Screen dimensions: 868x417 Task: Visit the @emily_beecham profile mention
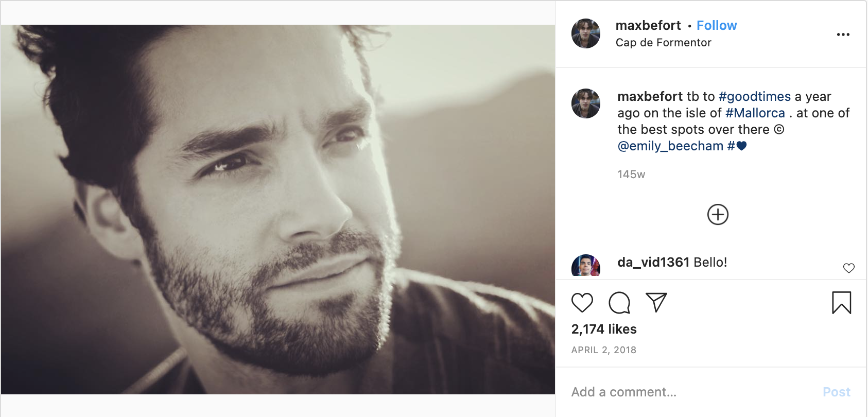coord(670,146)
